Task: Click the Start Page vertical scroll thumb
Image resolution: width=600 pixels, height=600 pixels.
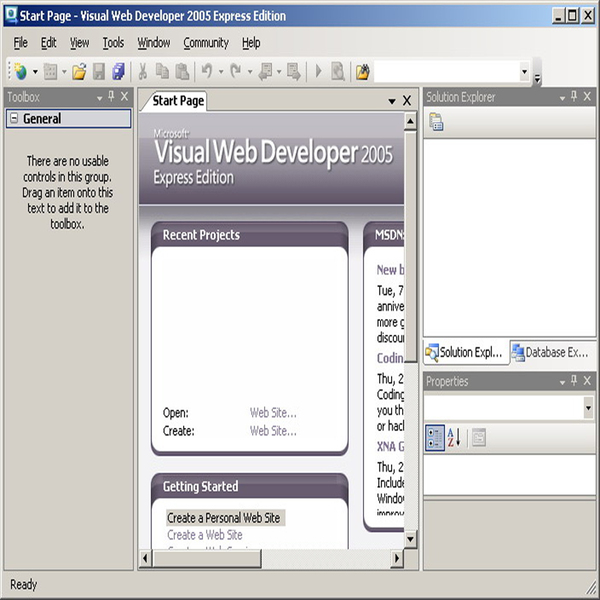Action: tap(410, 246)
